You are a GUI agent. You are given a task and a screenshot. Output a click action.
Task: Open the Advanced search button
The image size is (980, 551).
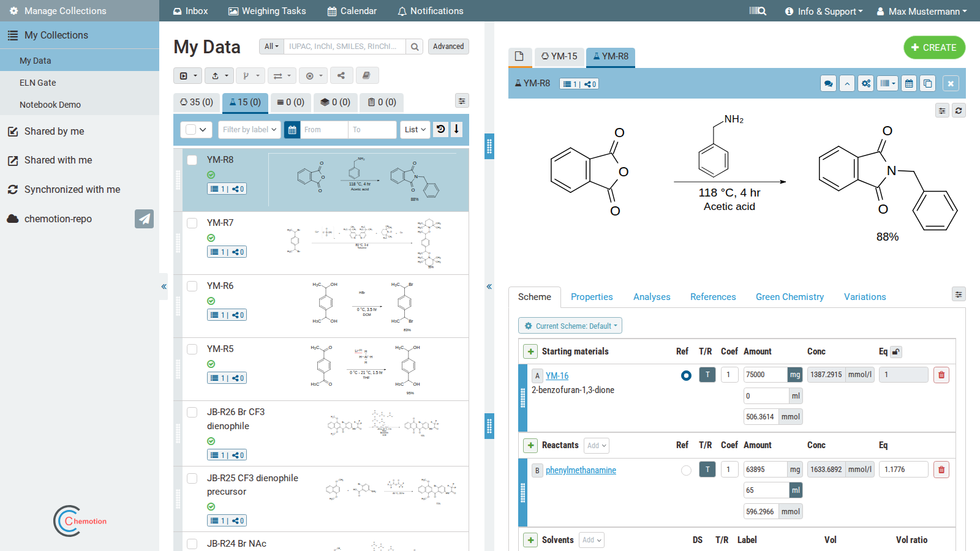[448, 47]
